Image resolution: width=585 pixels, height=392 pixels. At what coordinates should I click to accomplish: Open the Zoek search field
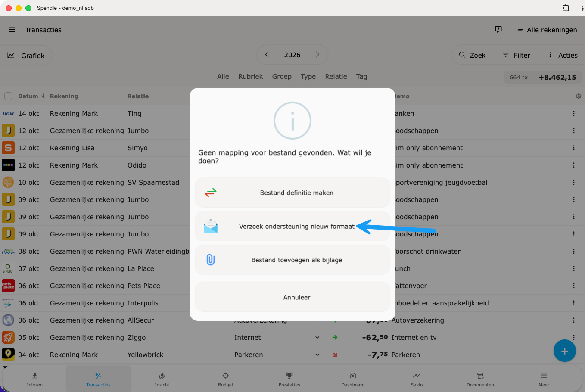click(472, 55)
